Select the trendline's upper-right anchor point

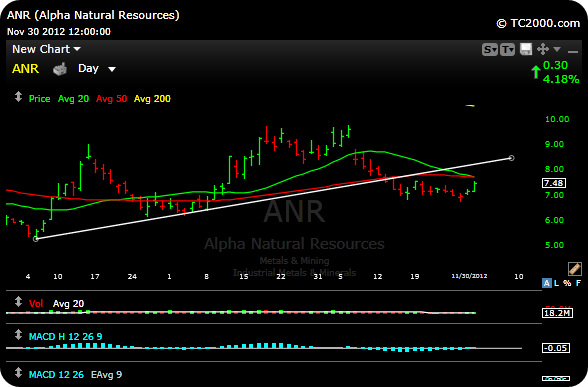[x=512, y=158]
